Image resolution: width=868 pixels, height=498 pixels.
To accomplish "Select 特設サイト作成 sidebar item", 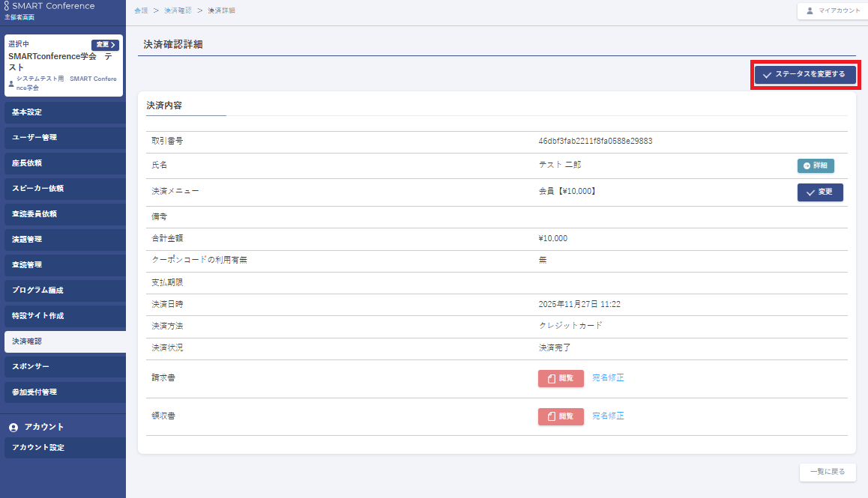I will [x=63, y=316].
